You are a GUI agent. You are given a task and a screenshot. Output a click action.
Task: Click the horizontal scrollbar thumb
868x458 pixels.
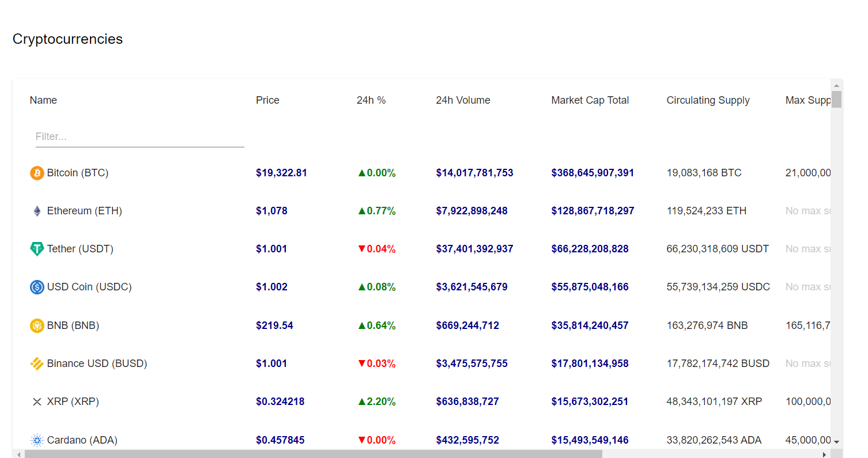coord(313,454)
